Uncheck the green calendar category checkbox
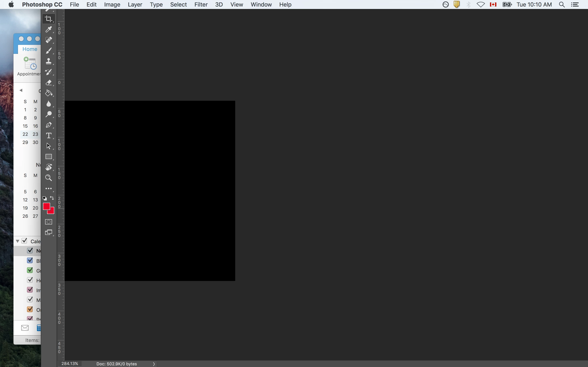 pos(30,270)
